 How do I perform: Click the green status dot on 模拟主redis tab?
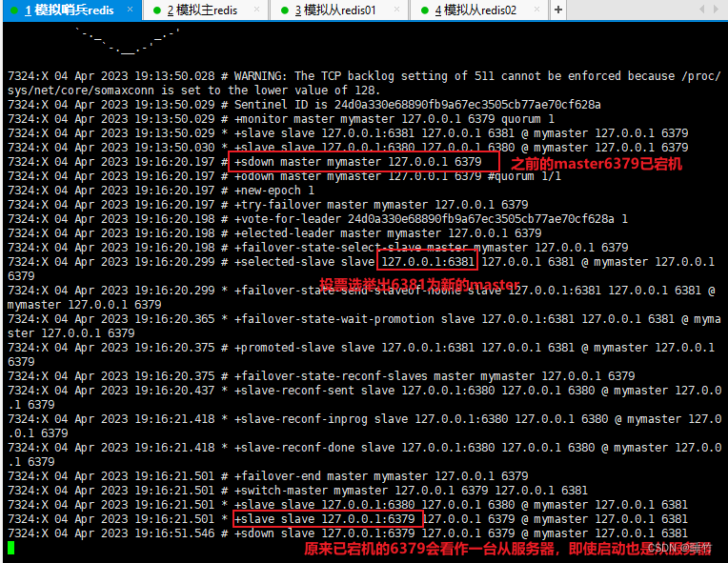(157, 10)
